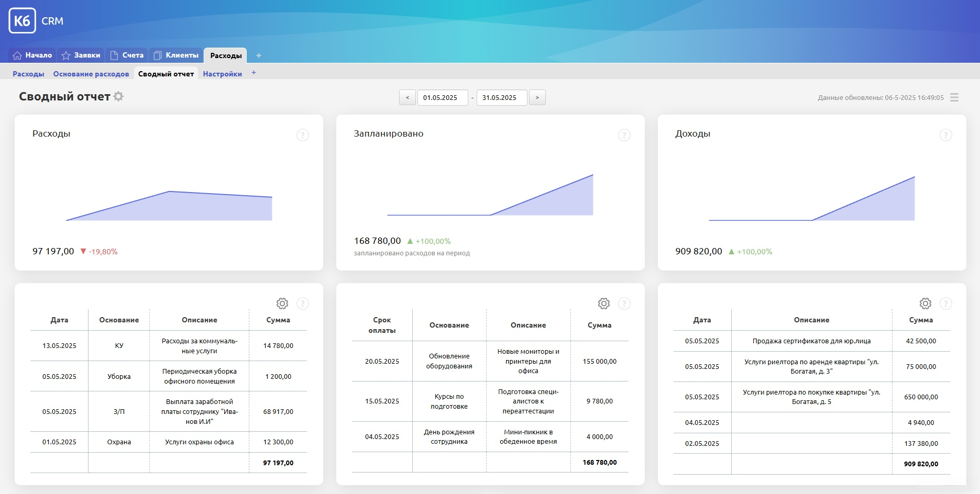Click the K6 CRM logo
This screenshot has height=494, width=980.
pos(23,21)
